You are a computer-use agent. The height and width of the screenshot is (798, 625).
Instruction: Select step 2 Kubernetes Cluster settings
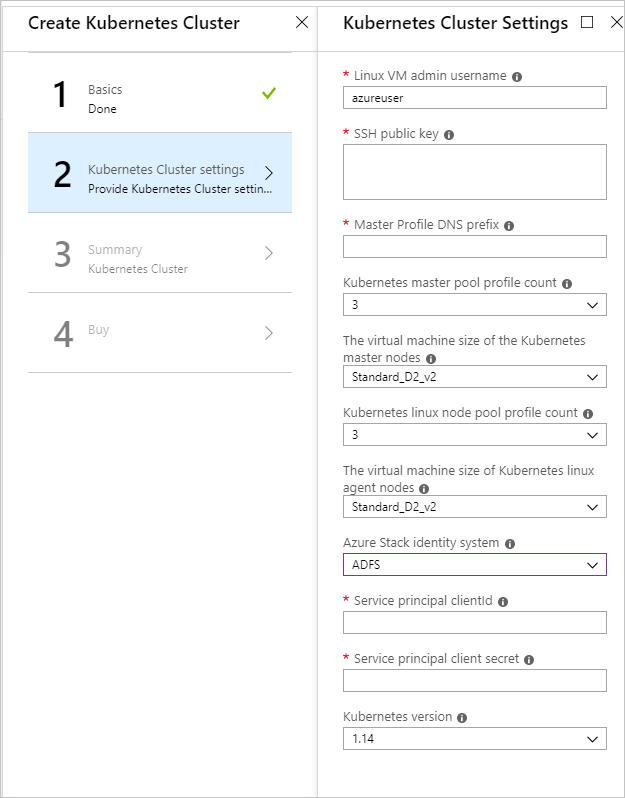[160, 173]
